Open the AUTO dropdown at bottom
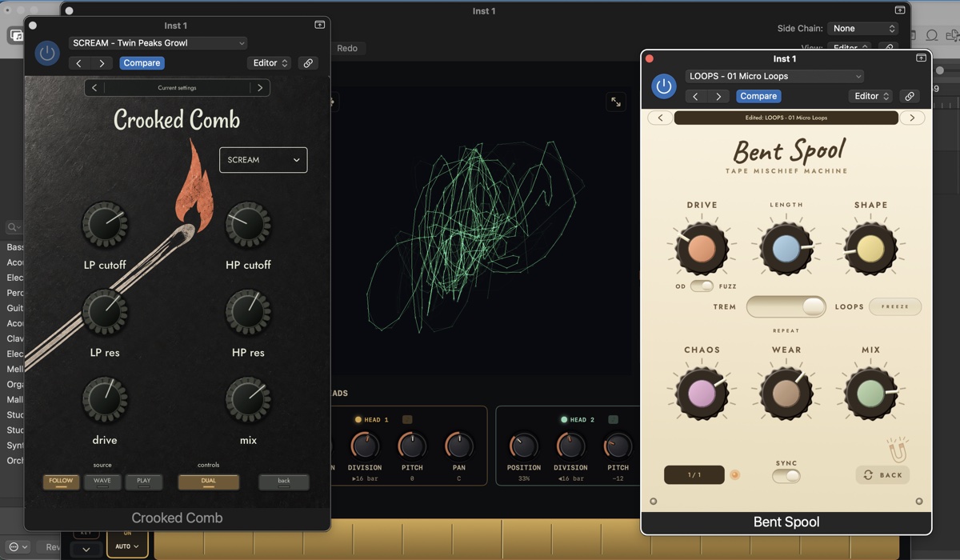 point(127,546)
